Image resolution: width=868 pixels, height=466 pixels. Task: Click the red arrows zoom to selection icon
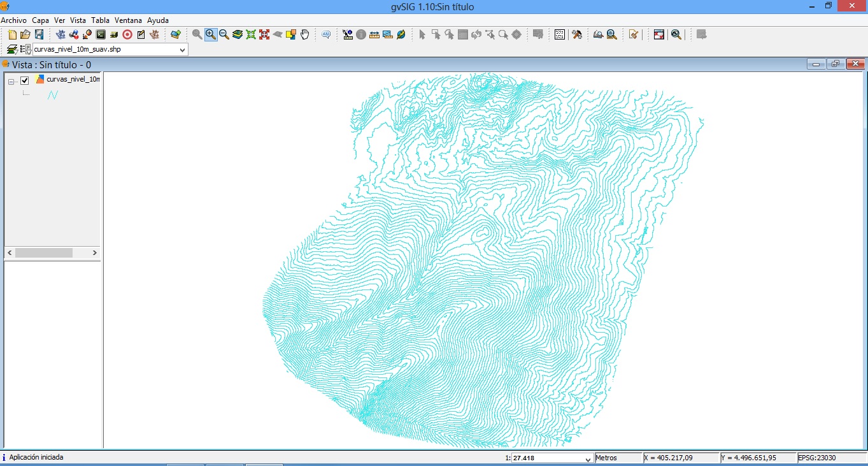264,34
